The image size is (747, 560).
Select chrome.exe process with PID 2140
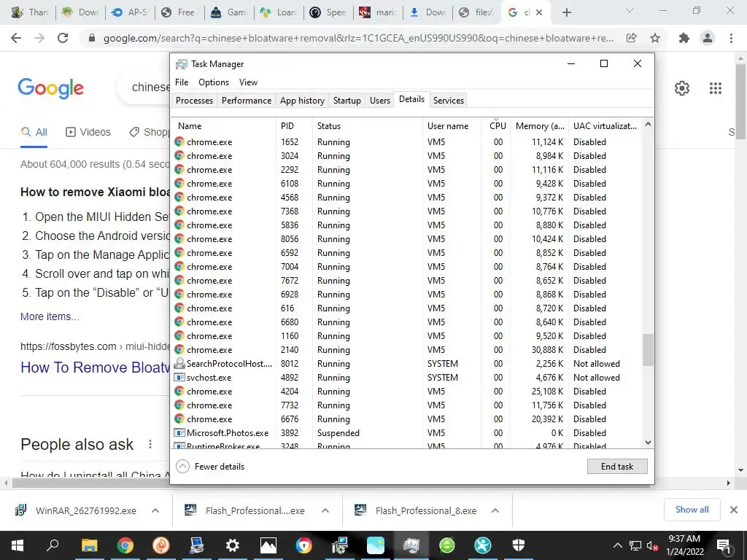pyautogui.click(x=406, y=350)
